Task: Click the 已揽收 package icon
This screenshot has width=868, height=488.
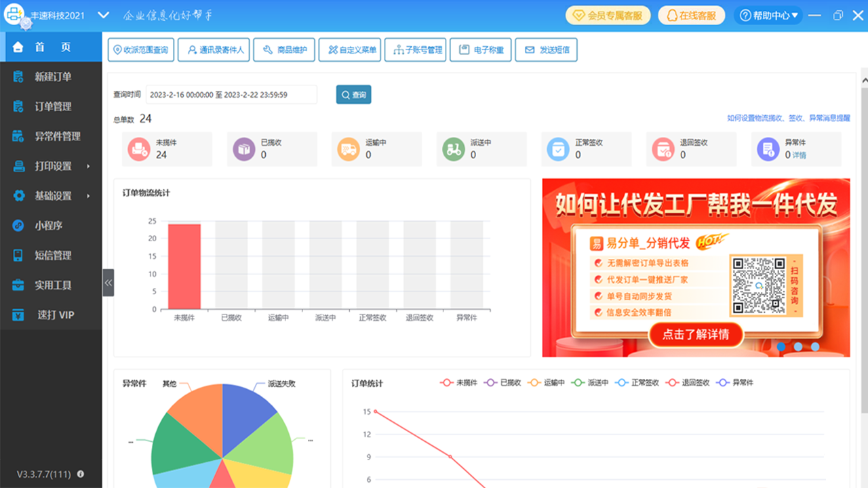Action: point(244,149)
